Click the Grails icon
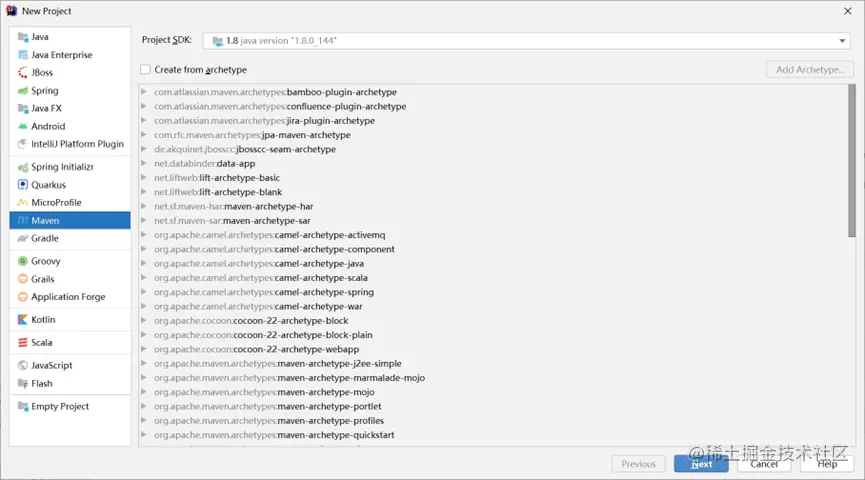 pyautogui.click(x=23, y=279)
